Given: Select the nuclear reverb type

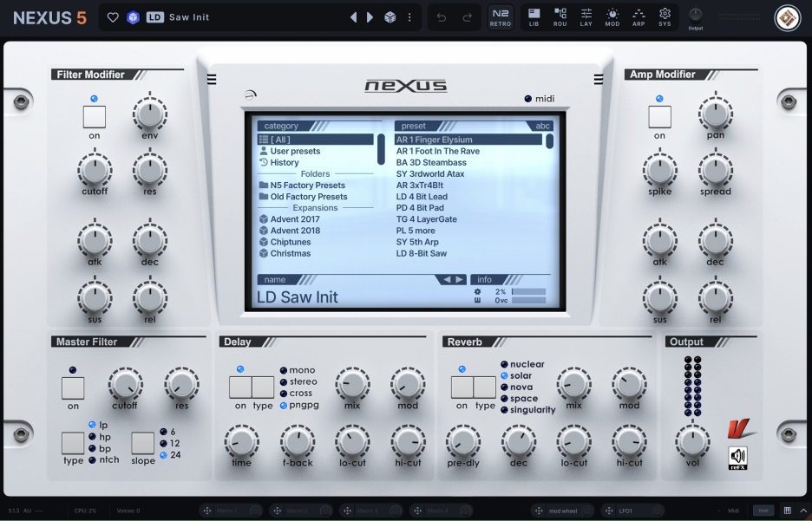Looking at the screenshot, I should click(522, 364).
